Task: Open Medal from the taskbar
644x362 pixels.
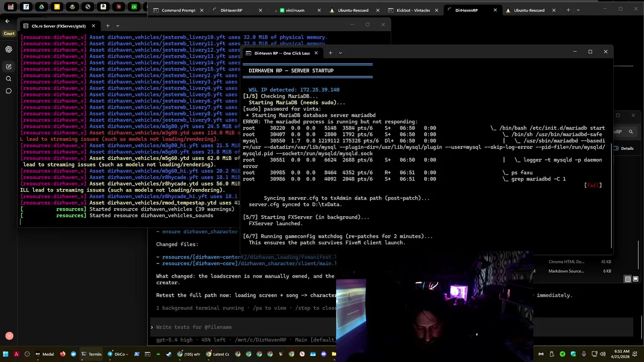Action: click(44, 354)
